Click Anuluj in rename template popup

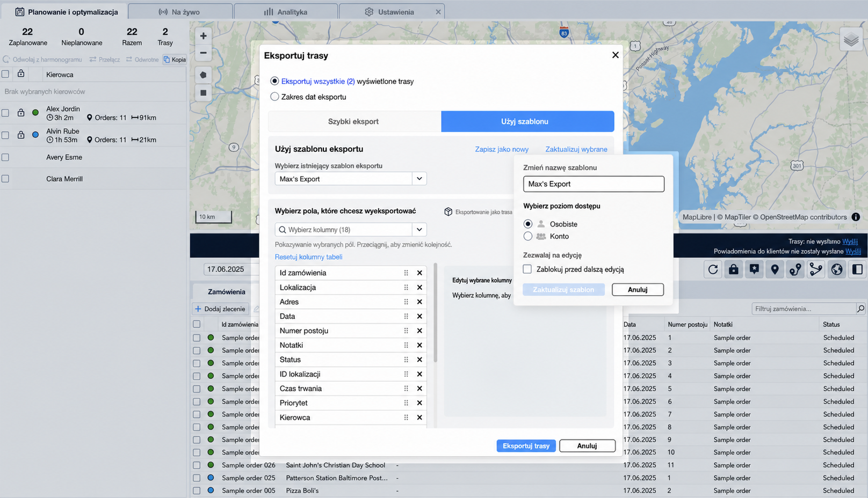tap(638, 290)
